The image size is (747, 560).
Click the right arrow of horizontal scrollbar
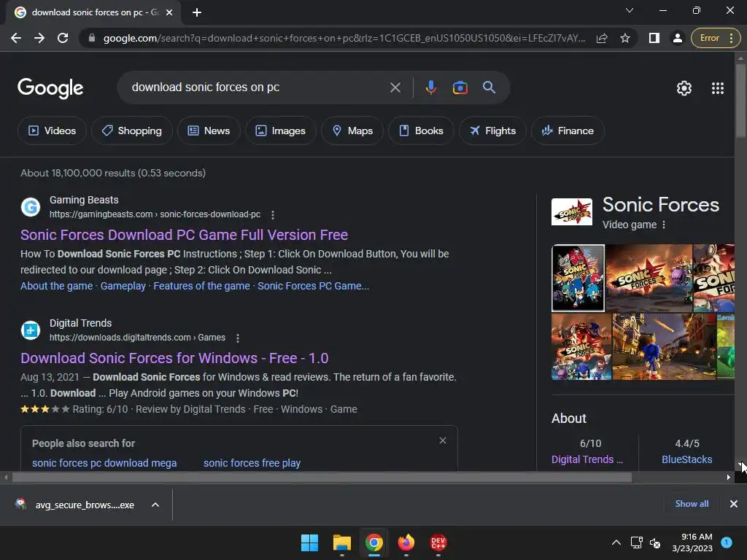point(728,477)
